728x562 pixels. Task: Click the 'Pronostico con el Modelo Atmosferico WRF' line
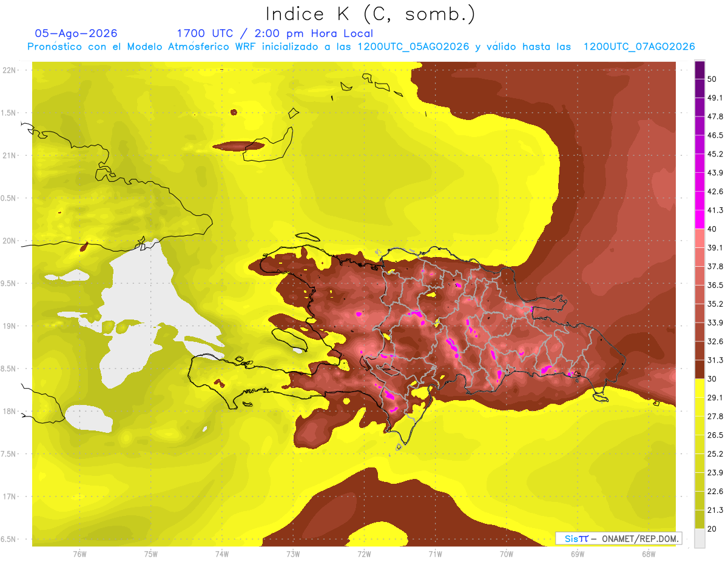[361, 47]
